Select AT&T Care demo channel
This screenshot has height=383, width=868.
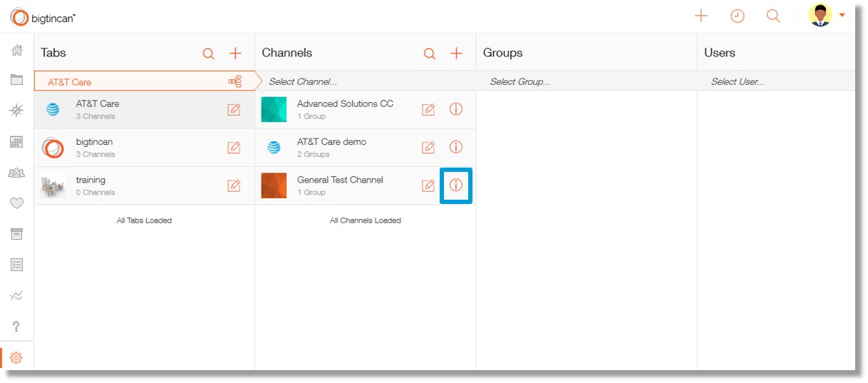(365, 148)
